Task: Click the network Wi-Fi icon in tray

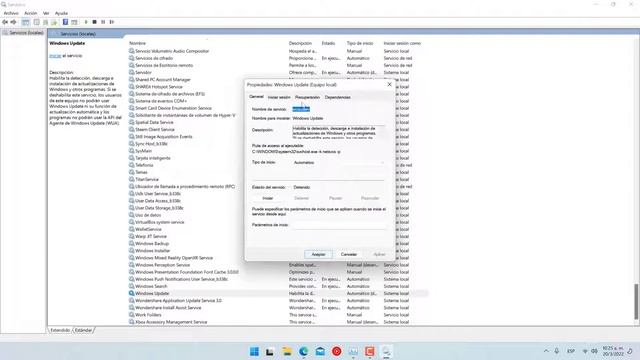Action: (x=585, y=351)
